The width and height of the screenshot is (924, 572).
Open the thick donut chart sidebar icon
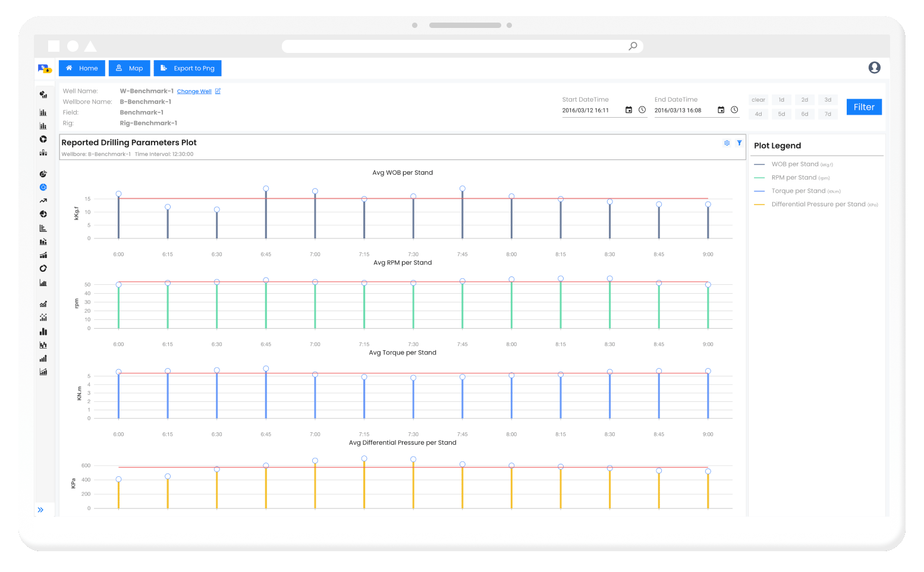pyautogui.click(x=43, y=139)
